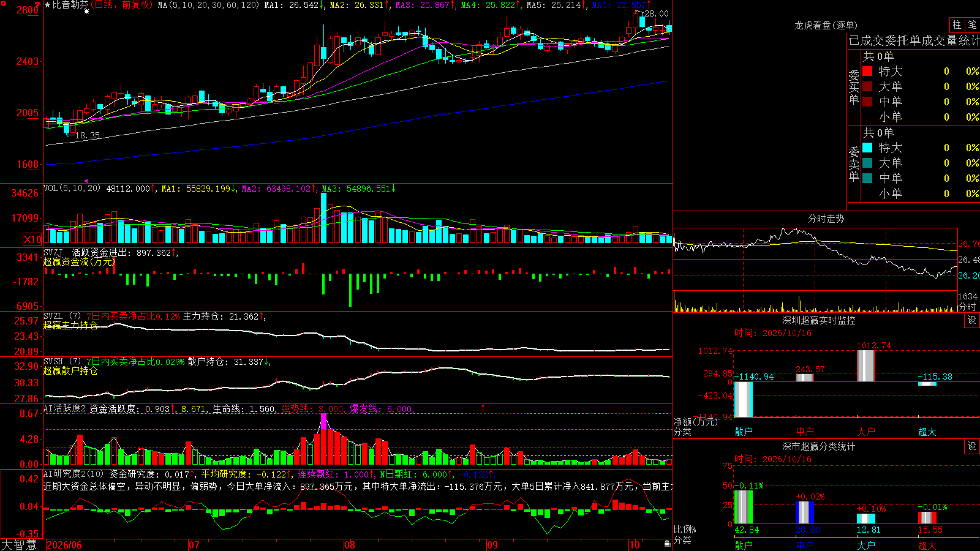
Task: Click the 散户 bar in 深圳超赢实时监控
Action: [x=744, y=399]
